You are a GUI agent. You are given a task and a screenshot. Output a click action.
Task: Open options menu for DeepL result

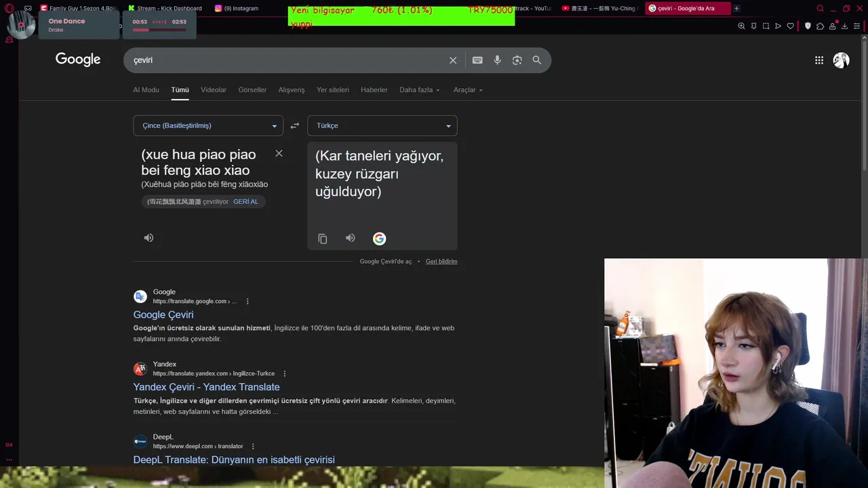pyautogui.click(x=253, y=447)
